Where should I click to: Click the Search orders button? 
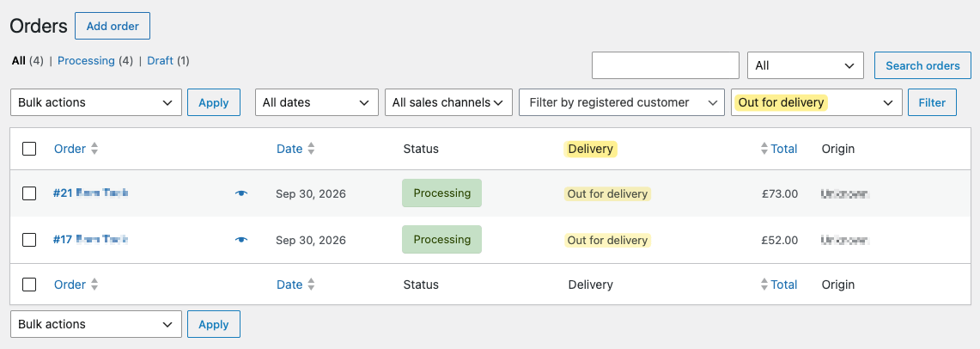coord(922,65)
